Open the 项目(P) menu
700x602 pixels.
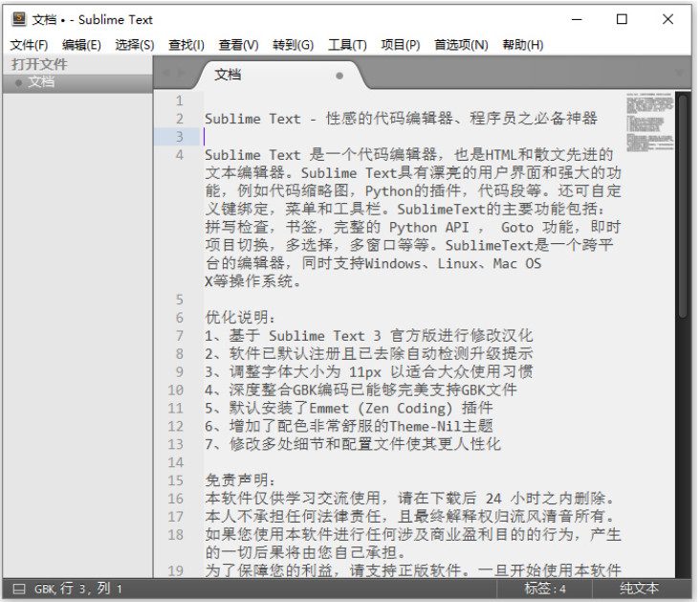click(401, 45)
